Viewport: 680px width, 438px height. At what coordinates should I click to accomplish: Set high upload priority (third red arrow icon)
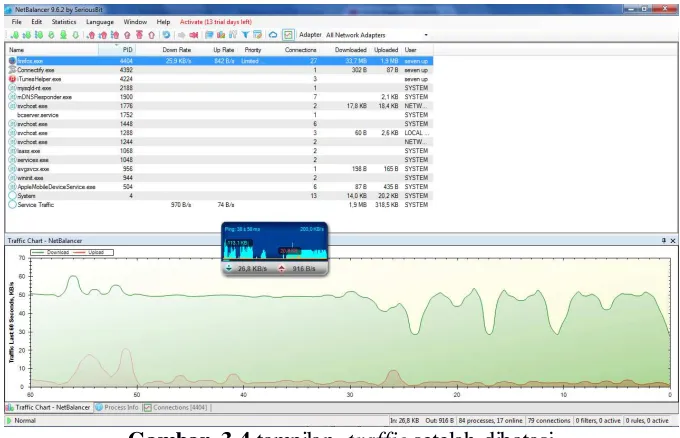point(115,35)
